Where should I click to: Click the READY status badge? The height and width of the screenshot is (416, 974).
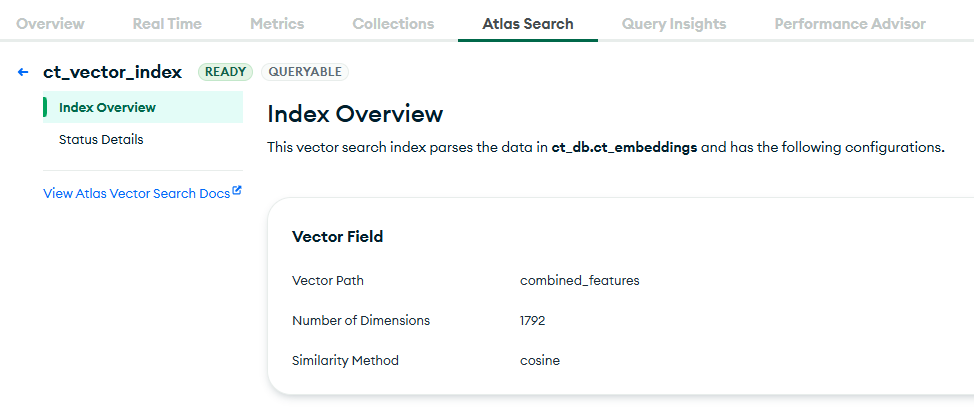click(x=225, y=72)
